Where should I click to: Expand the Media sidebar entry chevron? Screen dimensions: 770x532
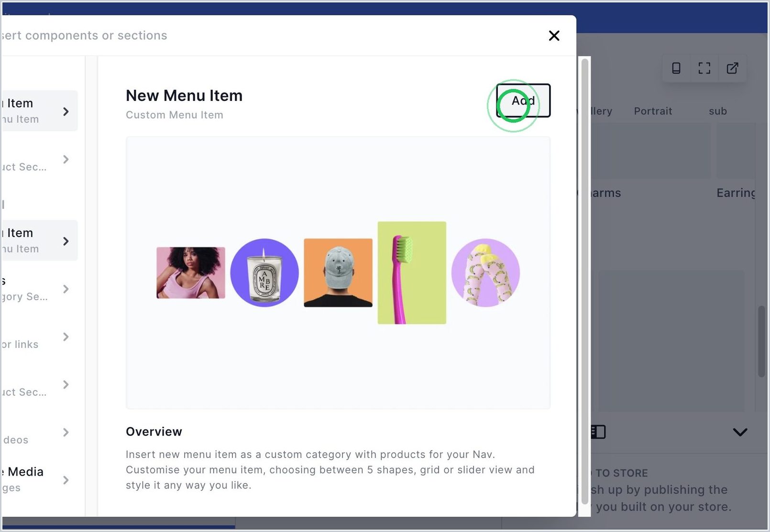pos(66,480)
